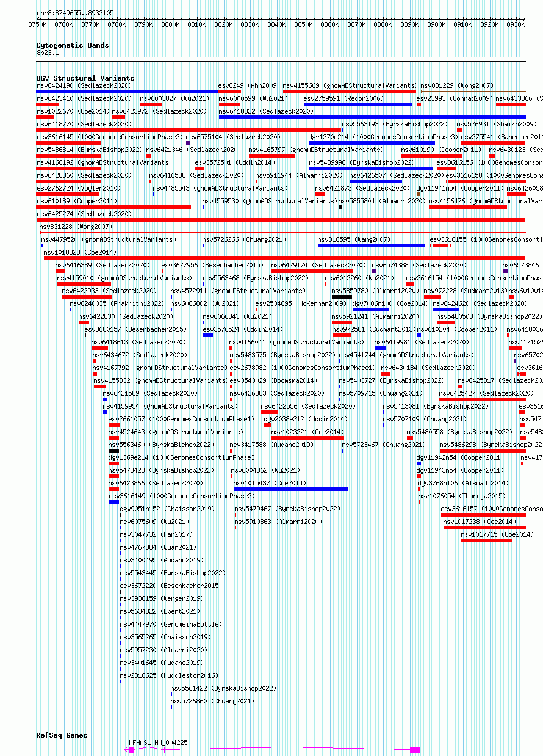The height and width of the screenshot is (756, 543).
Task: Open variant nsv1022670 (Coe2014)
Action: coord(73,111)
